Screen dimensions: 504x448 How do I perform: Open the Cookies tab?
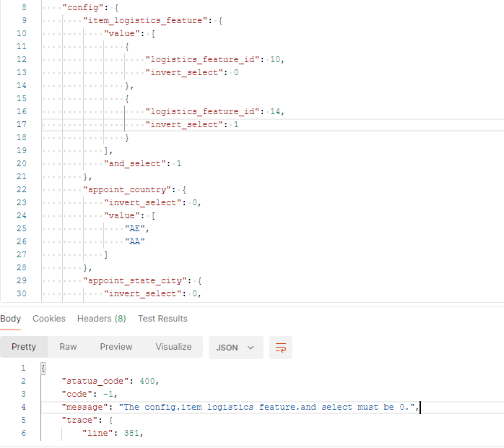(49, 319)
